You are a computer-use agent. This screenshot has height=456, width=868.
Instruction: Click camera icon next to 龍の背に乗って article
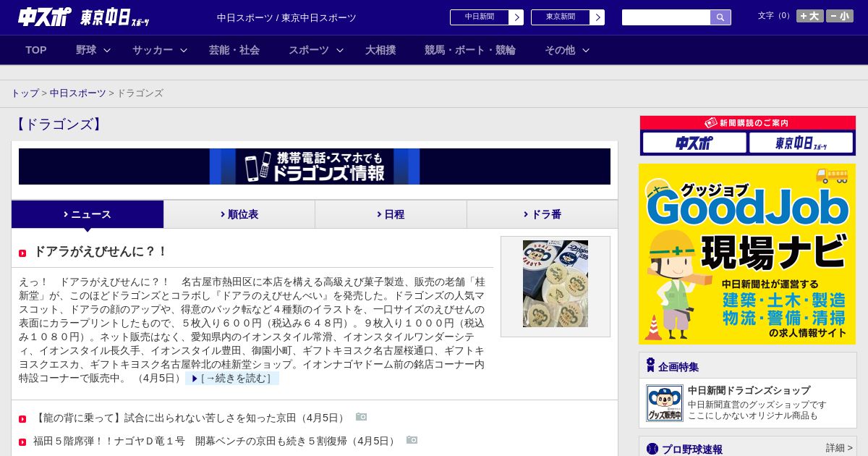(362, 417)
